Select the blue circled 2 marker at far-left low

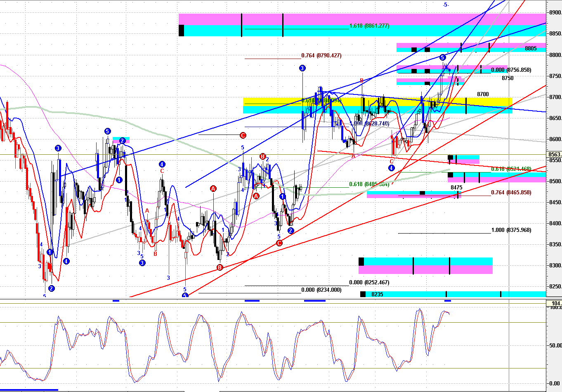[x=52, y=288]
